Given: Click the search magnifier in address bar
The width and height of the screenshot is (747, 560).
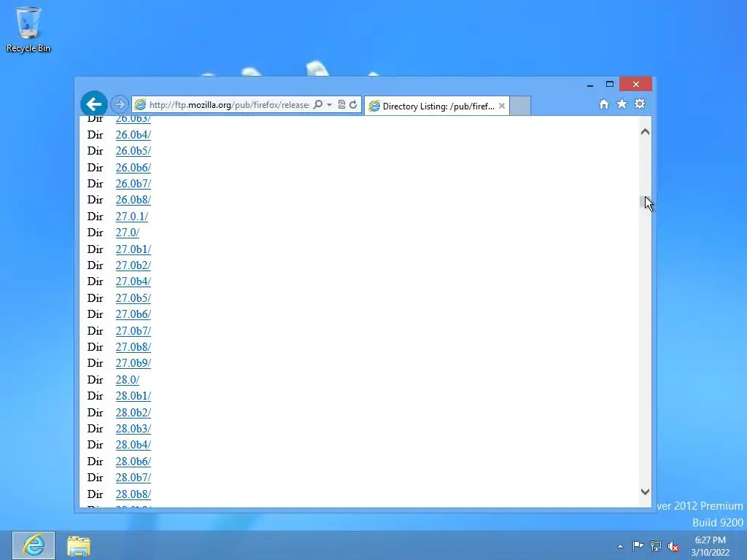Looking at the screenshot, I should pos(318,104).
